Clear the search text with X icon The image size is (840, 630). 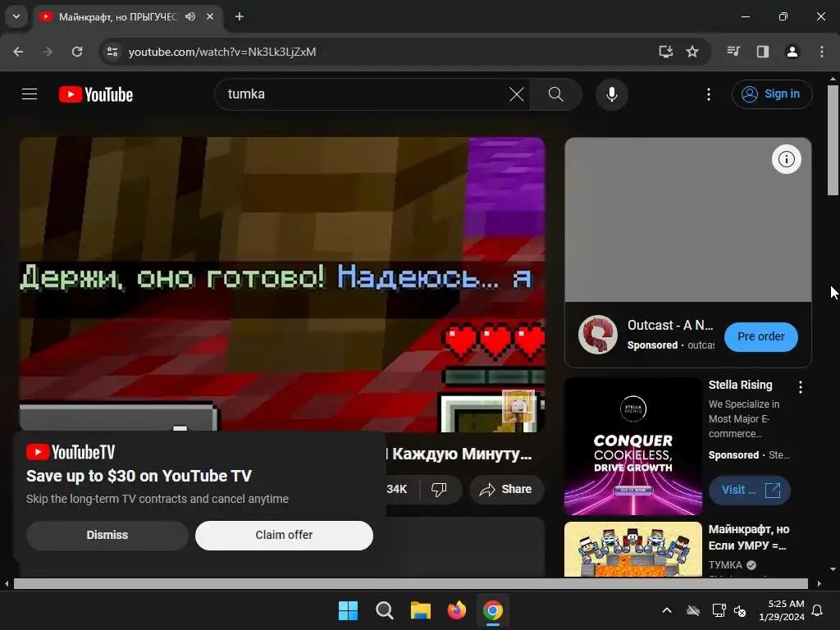coord(517,94)
